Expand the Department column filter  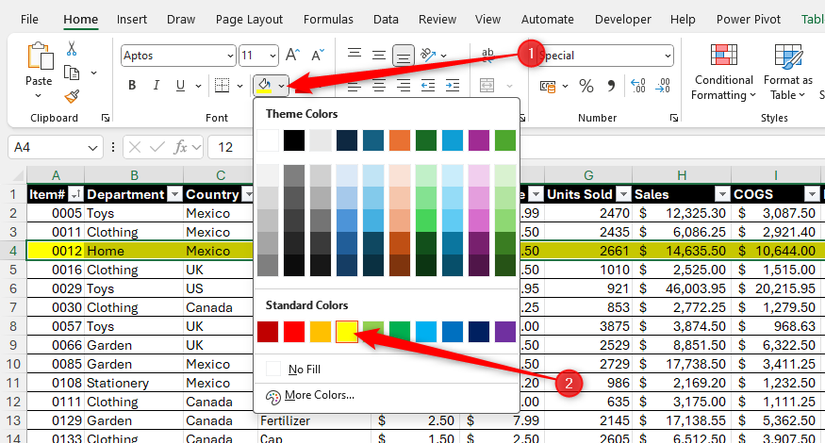coord(174,194)
